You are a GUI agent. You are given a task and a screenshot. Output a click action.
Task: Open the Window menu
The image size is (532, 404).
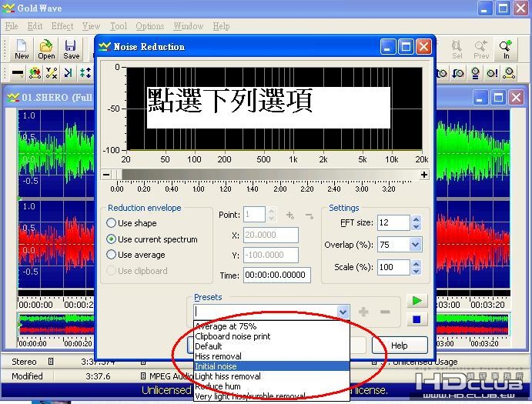189,26
